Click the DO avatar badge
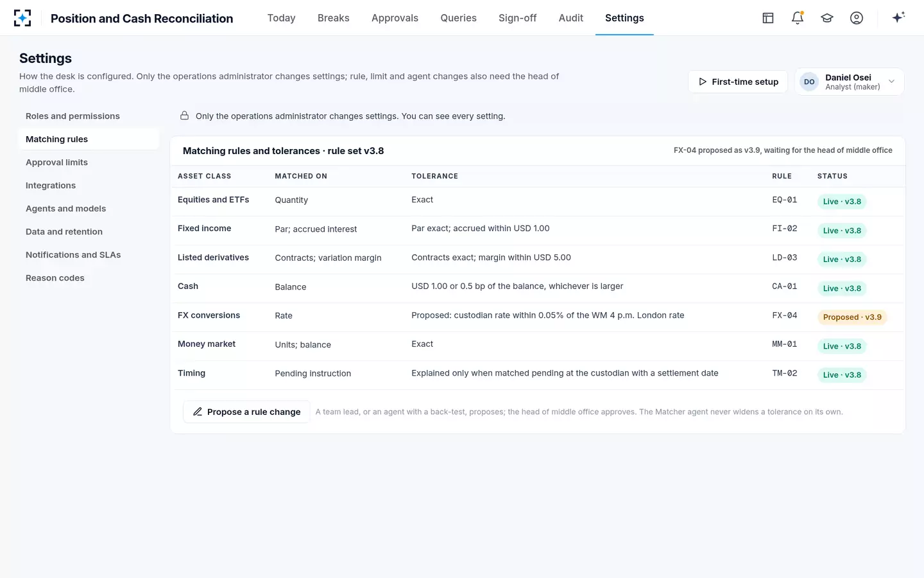The width and height of the screenshot is (924, 578). [809, 82]
